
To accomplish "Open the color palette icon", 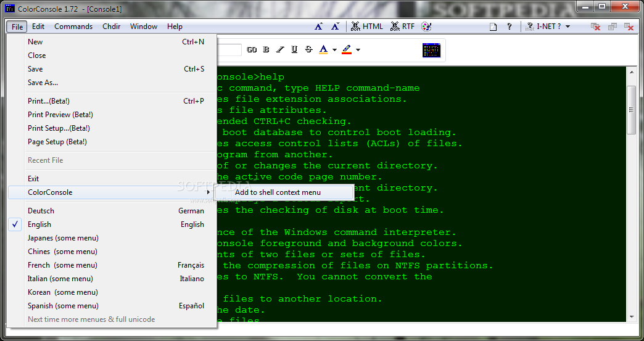I will click(427, 27).
